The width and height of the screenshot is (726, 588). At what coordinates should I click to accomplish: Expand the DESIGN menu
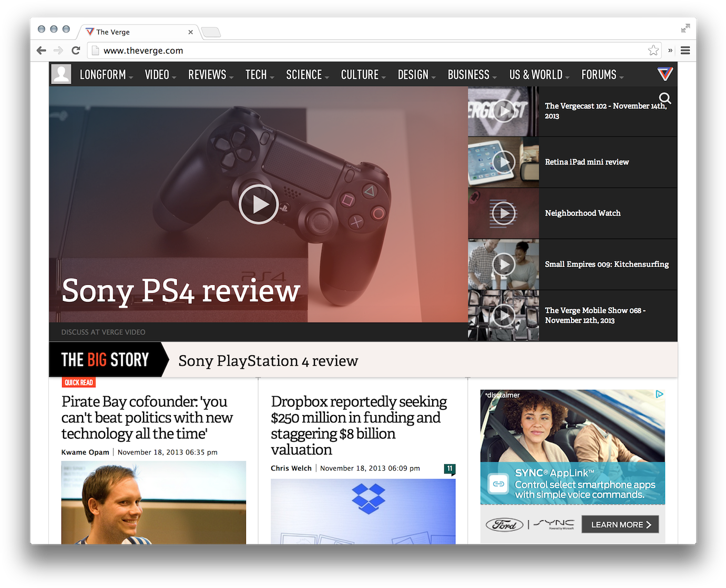pos(417,75)
